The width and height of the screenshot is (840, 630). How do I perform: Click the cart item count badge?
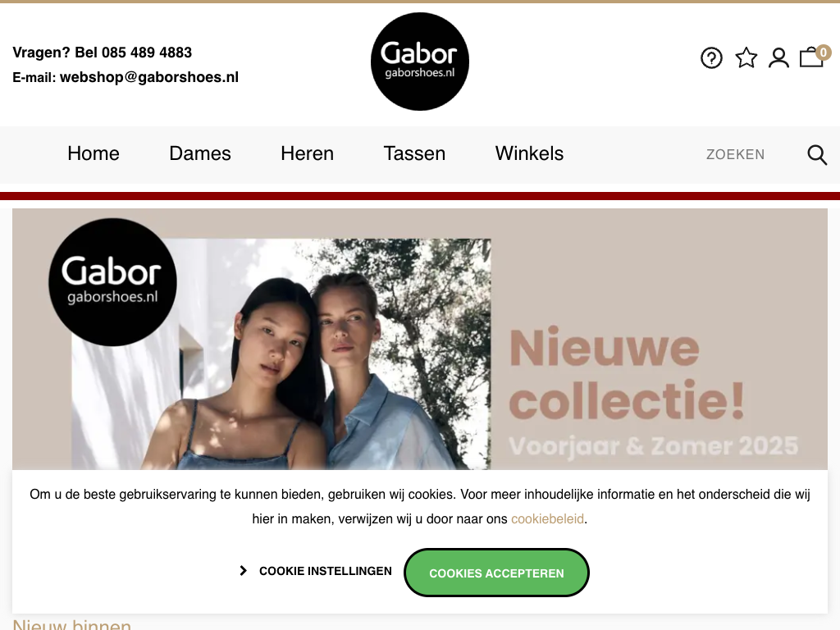[824, 52]
